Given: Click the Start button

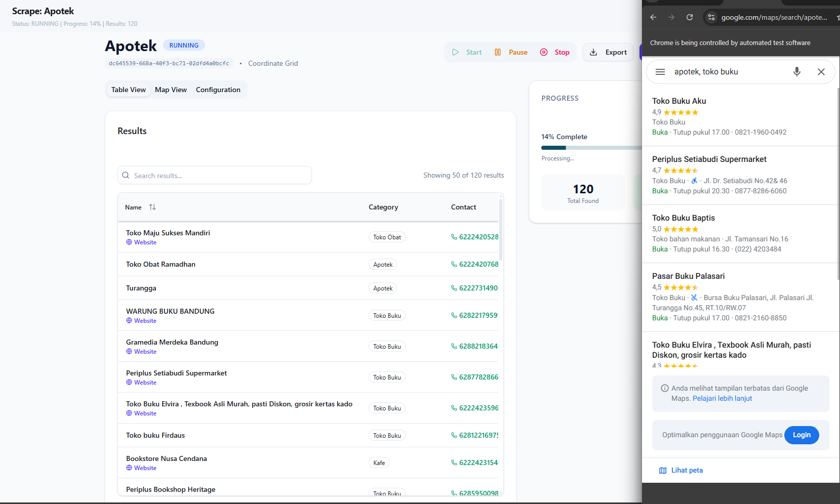Looking at the screenshot, I should [x=467, y=52].
